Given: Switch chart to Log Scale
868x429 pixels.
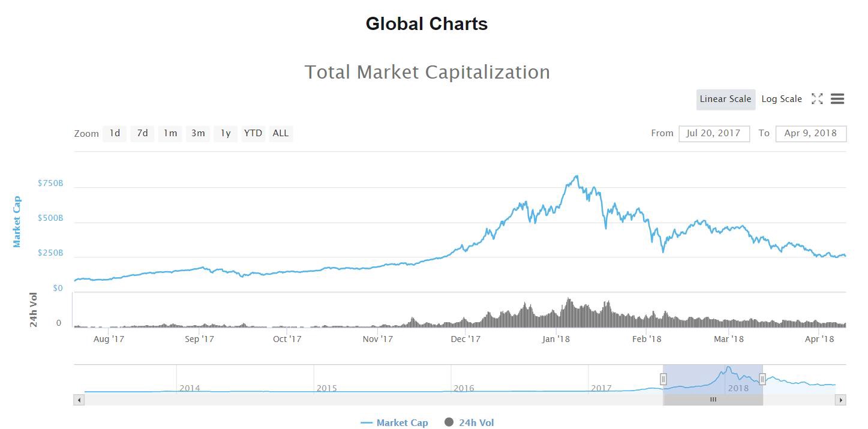Looking at the screenshot, I should (x=782, y=99).
